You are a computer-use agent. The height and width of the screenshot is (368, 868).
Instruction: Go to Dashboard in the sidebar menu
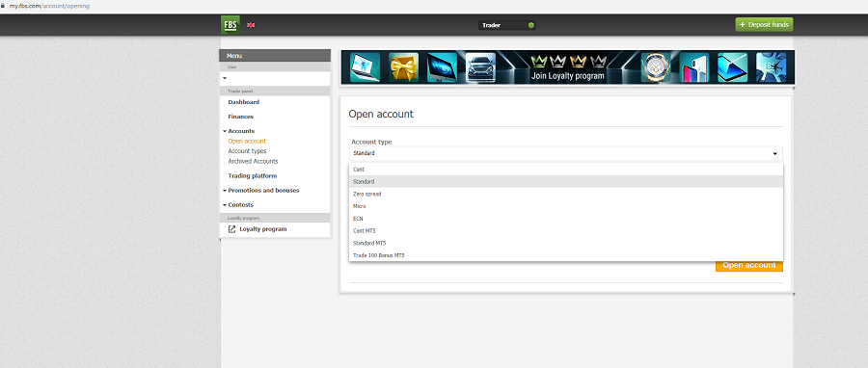(244, 102)
